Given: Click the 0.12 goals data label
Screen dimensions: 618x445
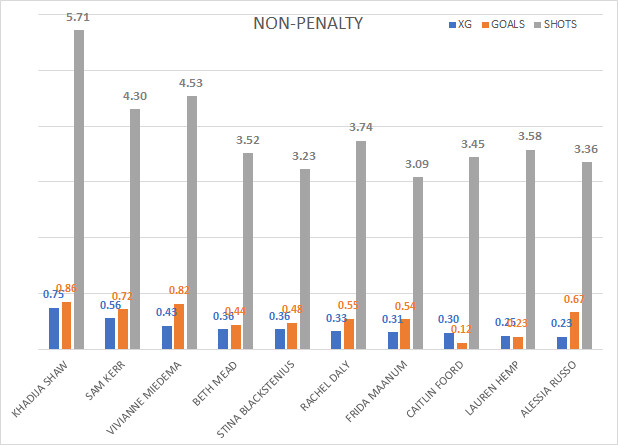Looking at the screenshot, I should [461, 329].
